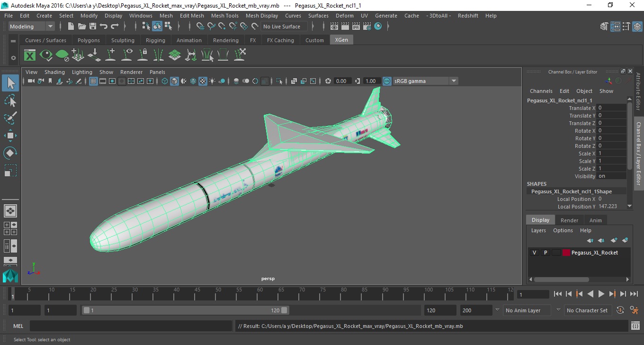Choose select by component type mode

(168, 27)
